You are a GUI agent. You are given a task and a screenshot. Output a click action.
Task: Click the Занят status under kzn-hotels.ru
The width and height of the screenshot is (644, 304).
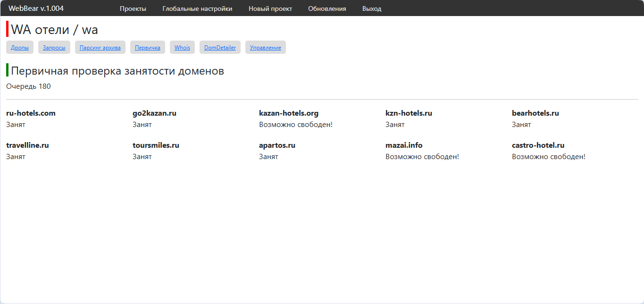coord(395,125)
